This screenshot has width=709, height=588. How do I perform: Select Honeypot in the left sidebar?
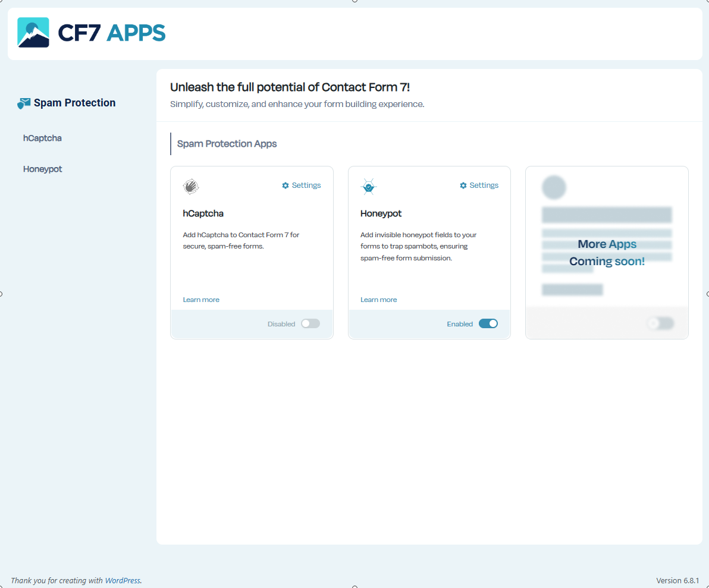42,169
